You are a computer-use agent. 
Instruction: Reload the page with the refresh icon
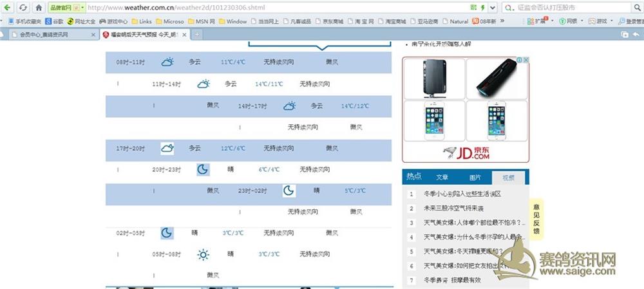coord(23,8)
